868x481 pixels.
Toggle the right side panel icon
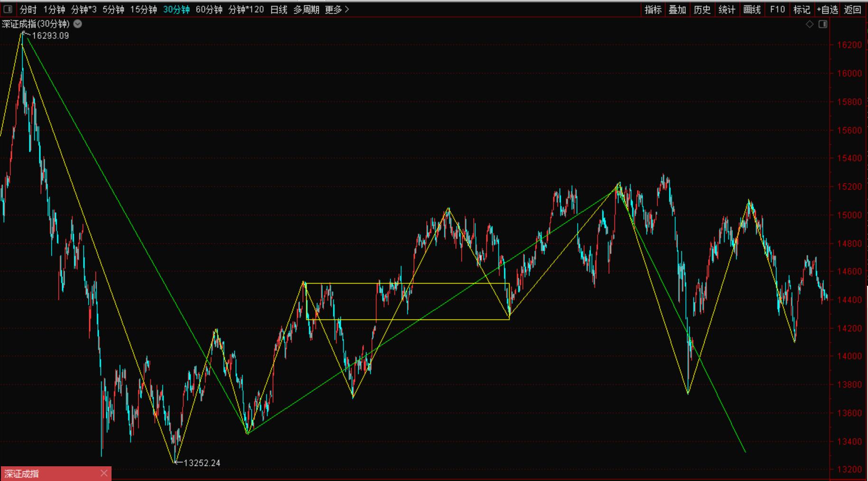tap(823, 24)
